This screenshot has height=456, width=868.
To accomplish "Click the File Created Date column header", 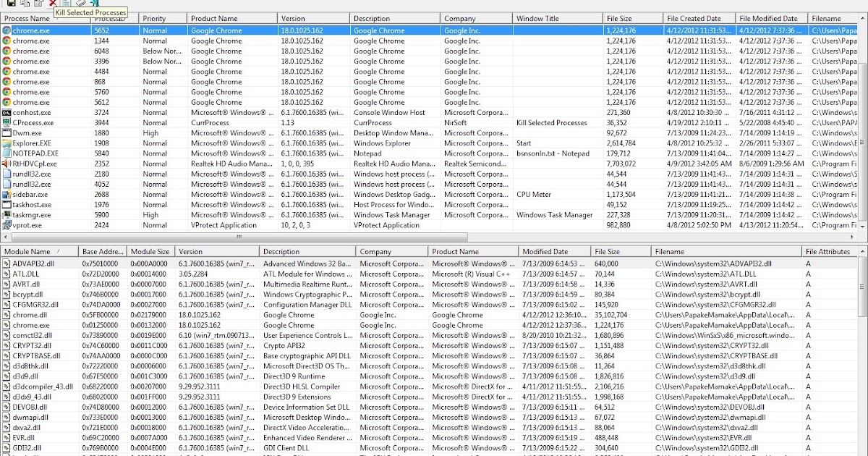I will (699, 18).
